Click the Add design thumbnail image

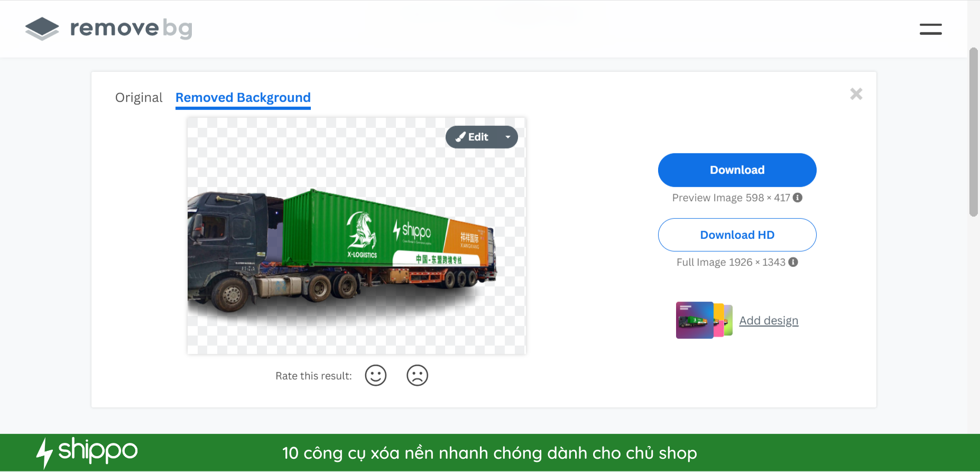coord(704,320)
